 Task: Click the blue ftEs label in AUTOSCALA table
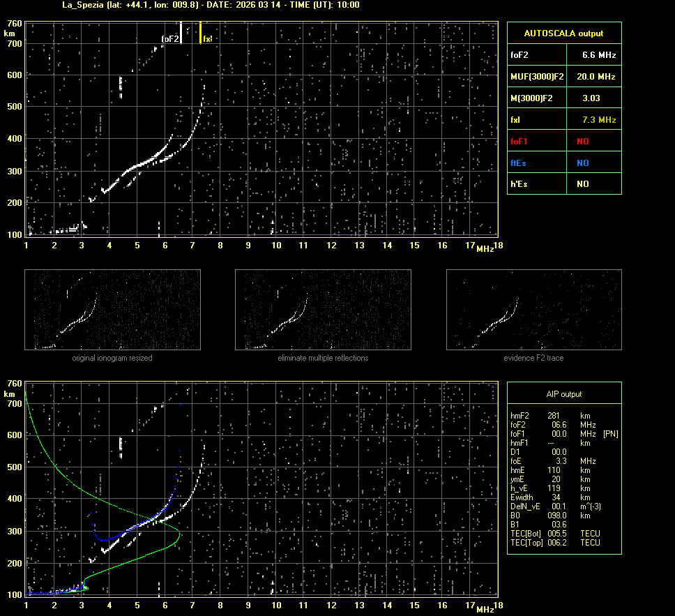tap(519, 163)
